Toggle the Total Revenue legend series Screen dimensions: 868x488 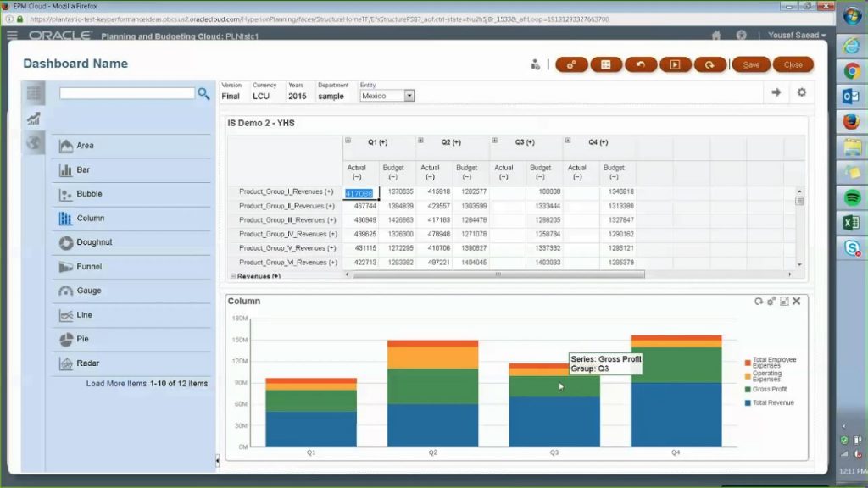[x=772, y=402]
